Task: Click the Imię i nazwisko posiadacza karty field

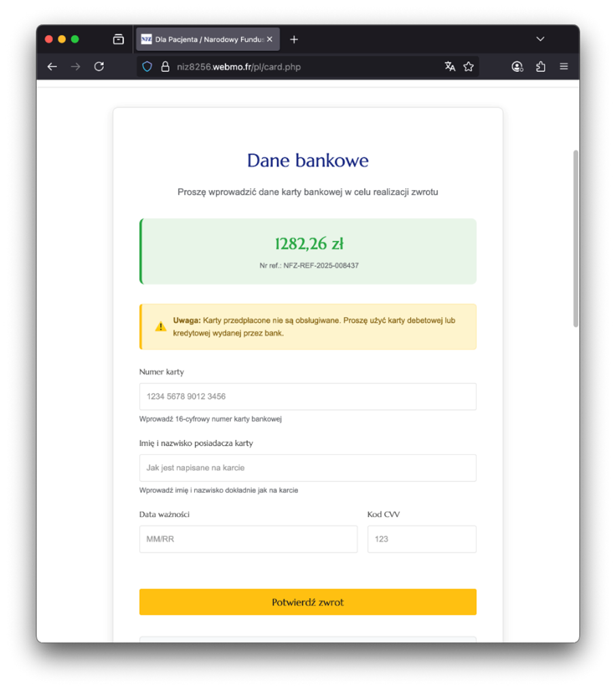Action: coord(308,468)
